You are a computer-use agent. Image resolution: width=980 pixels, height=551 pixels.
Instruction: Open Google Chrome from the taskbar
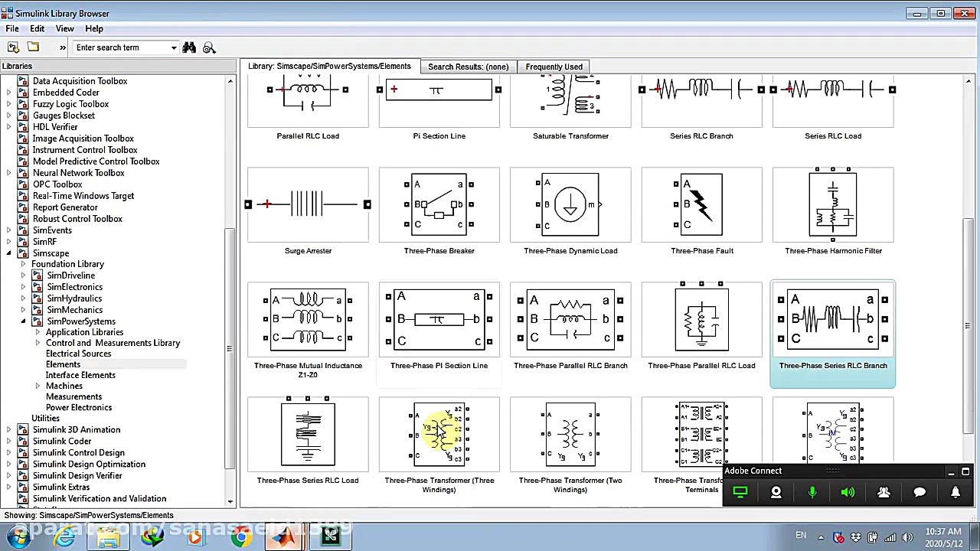tap(241, 536)
